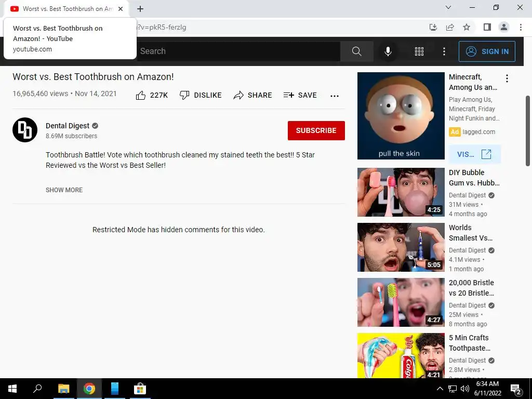Viewport: 532px width, 399px height.
Task: Open SHARE options for the video
Action: coord(253,96)
